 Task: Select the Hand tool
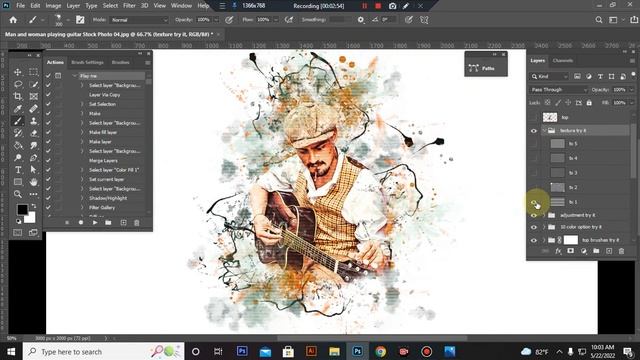(33, 182)
